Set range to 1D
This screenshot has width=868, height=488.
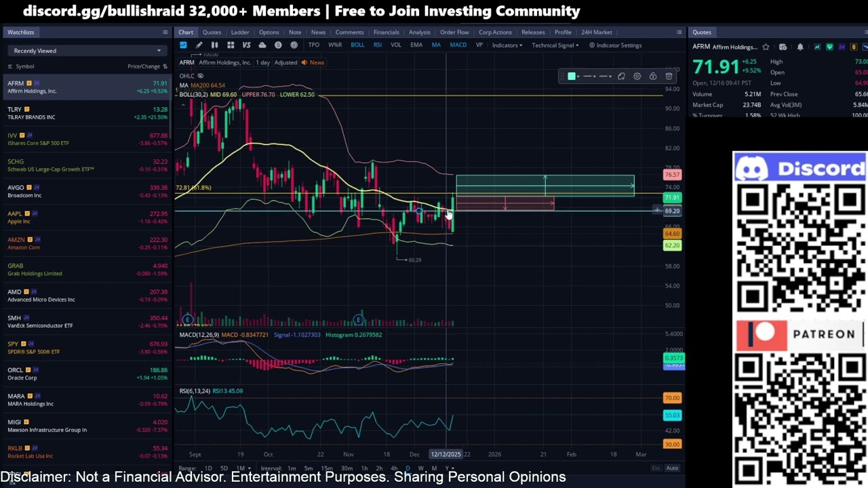point(208,468)
